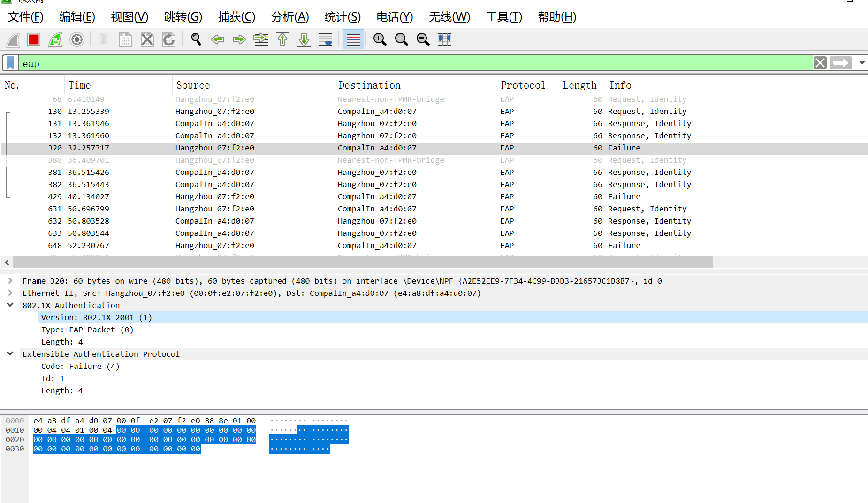868x503 pixels.
Task: Open the display filter bookmark menu
Action: click(x=10, y=63)
